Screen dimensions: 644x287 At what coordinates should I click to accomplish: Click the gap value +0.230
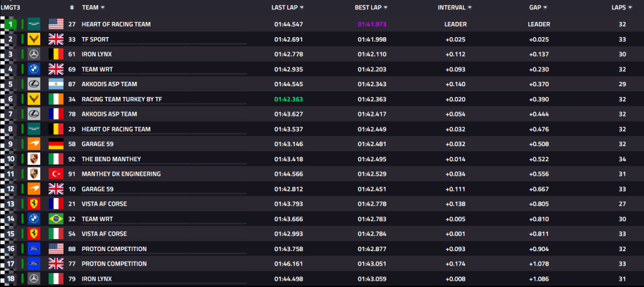(539, 69)
